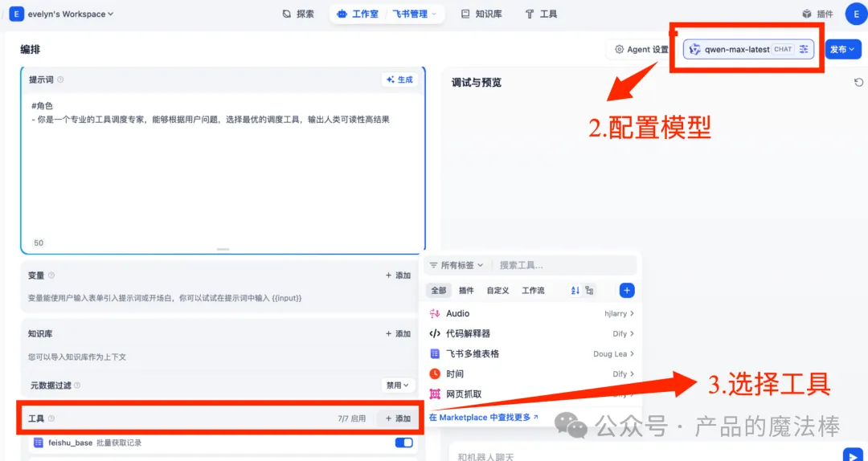Click the Doug Lea author label

pos(609,353)
